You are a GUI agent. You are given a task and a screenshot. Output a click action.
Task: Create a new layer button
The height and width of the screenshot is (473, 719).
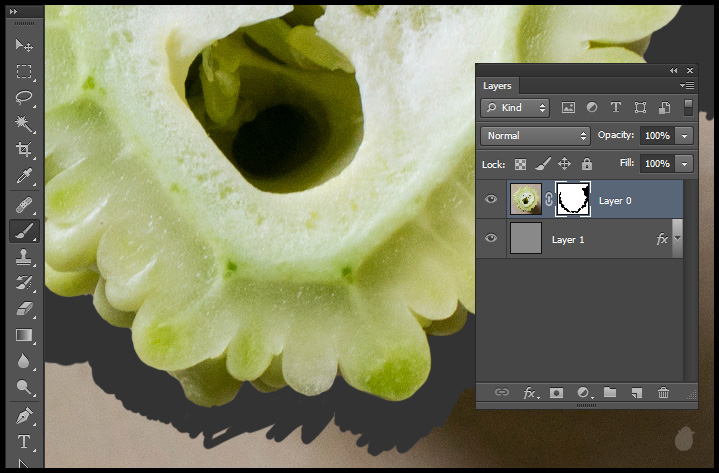tap(636, 393)
